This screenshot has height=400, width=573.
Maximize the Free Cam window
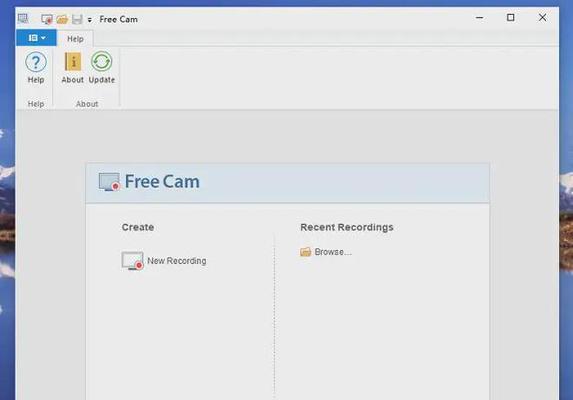[x=511, y=18]
